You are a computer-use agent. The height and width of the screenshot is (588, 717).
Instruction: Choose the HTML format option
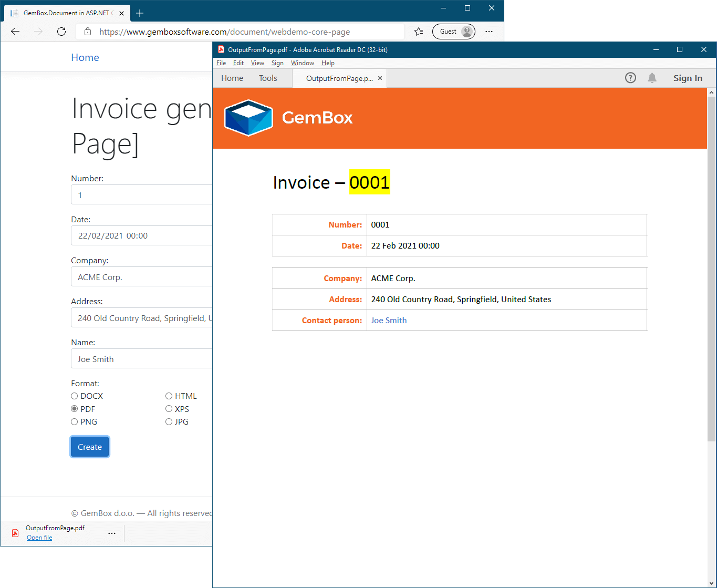click(x=169, y=396)
